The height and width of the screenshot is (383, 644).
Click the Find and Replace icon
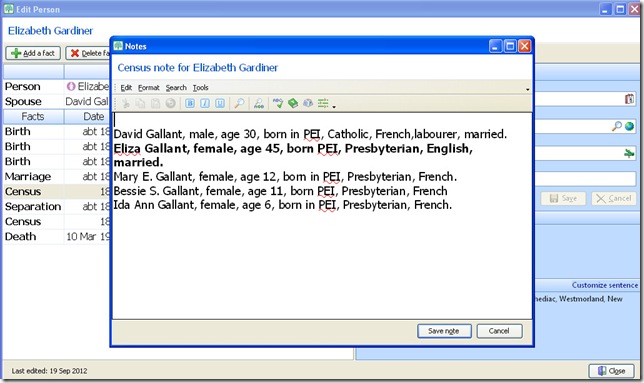point(259,103)
